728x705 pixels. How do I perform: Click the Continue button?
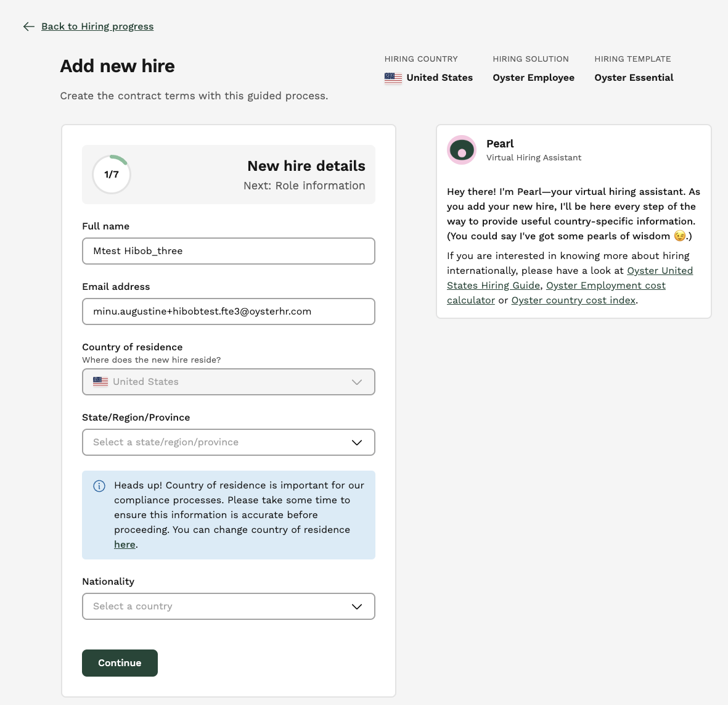[x=120, y=662]
